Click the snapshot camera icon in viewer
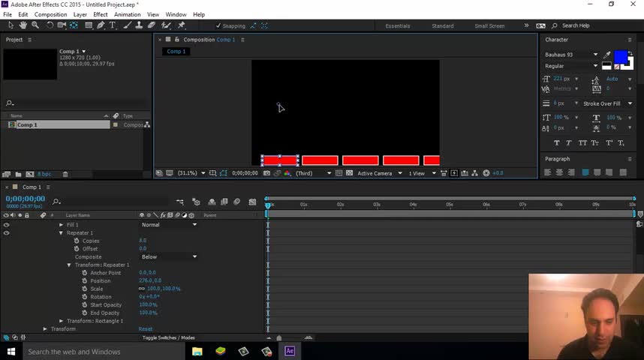This screenshot has height=360, width=644. (x=266, y=173)
